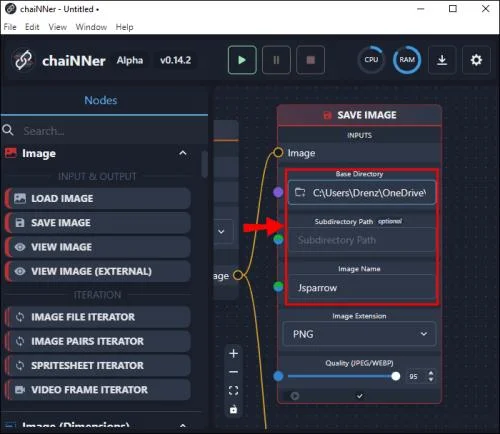Click the zoom out minus control

234,372
